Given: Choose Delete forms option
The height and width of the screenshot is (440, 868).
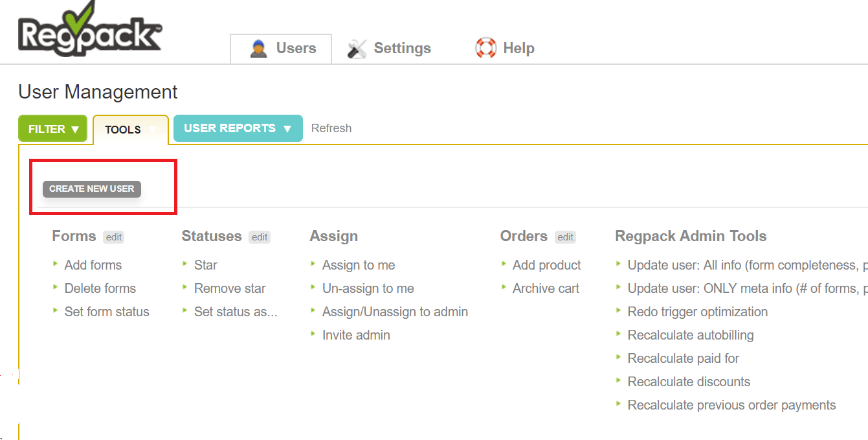Looking at the screenshot, I should pos(100,288).
